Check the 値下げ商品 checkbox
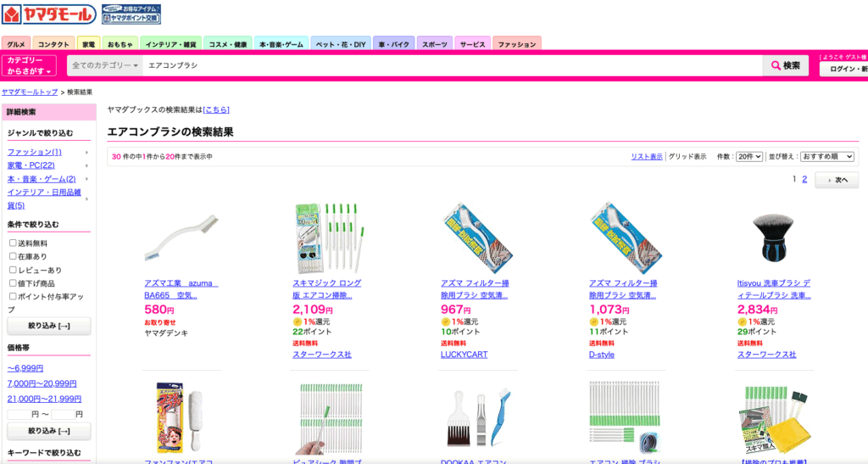 [13, 283]
